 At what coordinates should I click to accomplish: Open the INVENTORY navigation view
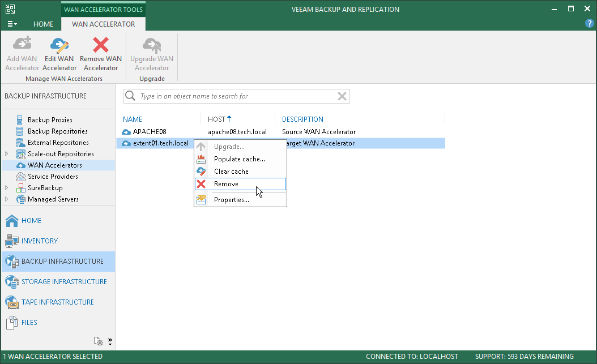coord(58,241)
